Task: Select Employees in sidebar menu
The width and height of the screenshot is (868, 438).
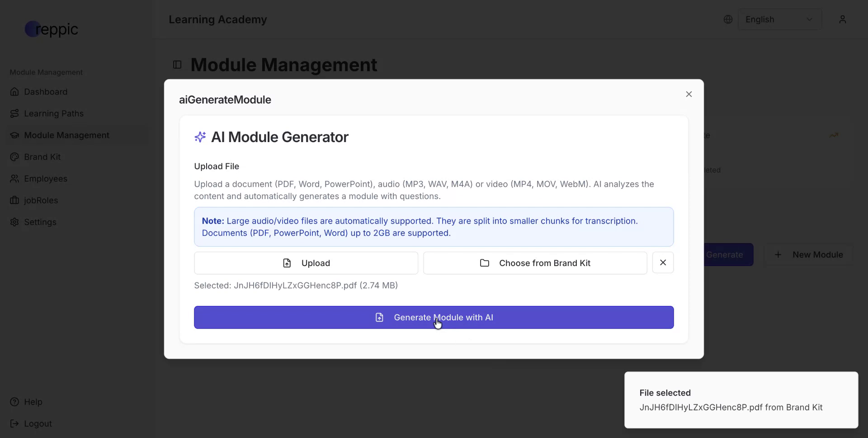Action: [45, 179]
